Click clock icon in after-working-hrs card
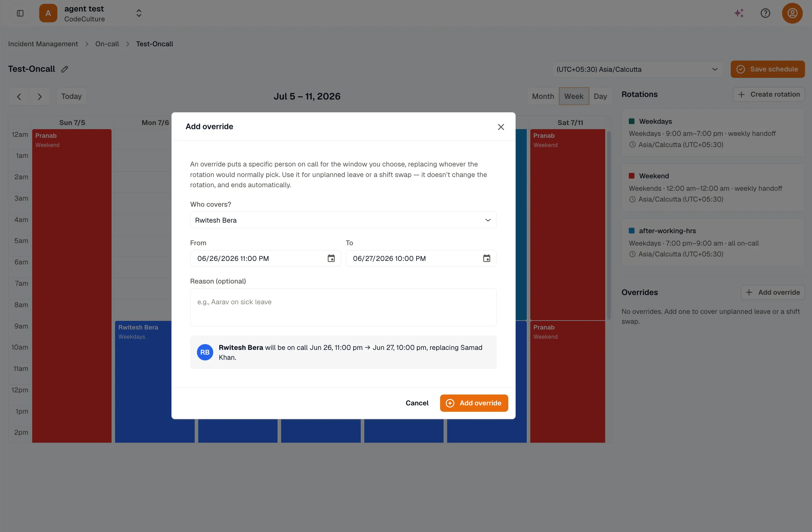The width and height of the screenshot is (812, 532). pyautogui.click(x=632, y=254)
